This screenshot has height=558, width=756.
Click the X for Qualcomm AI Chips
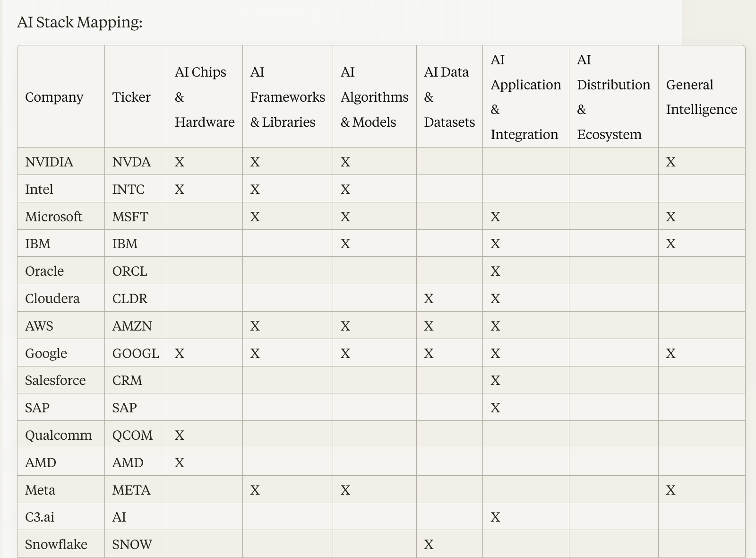(x=180, y=435)
